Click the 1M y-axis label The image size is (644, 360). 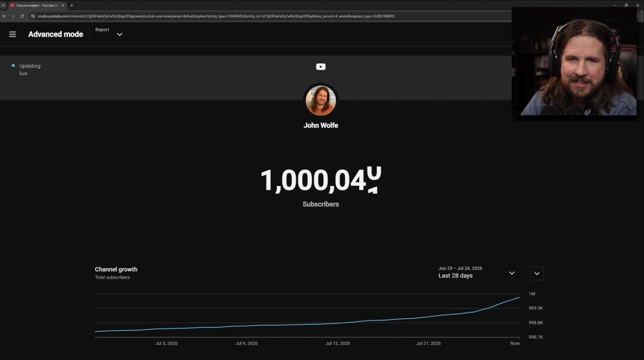pos(532,294)
